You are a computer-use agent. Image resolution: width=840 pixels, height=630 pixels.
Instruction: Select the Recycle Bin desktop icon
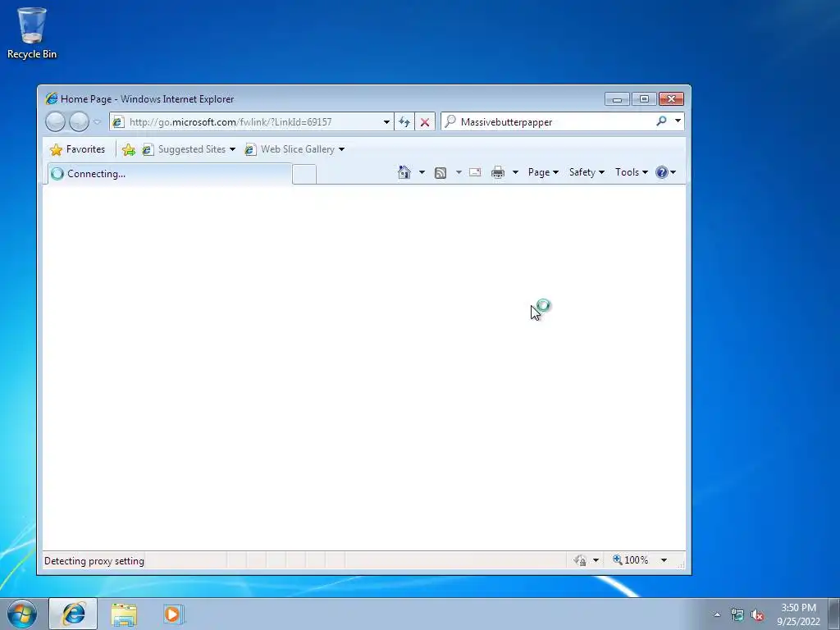pos(32,33)
